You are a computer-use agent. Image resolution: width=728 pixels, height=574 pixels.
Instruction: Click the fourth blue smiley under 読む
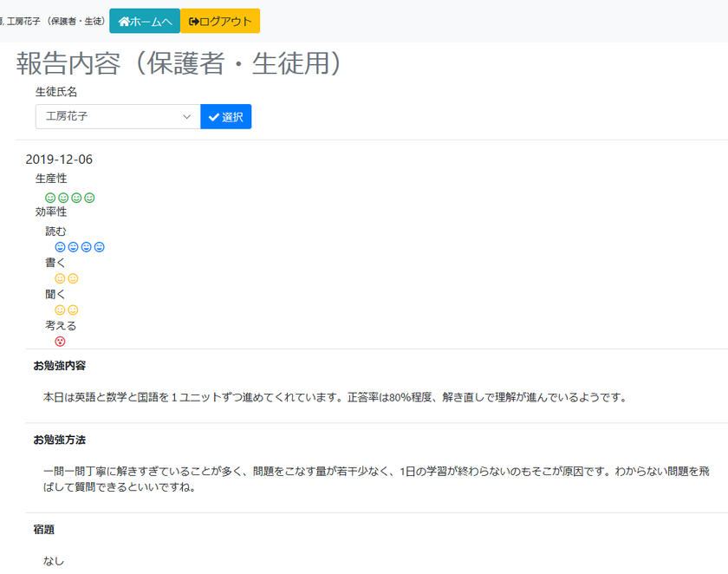(x=99, y=246)
